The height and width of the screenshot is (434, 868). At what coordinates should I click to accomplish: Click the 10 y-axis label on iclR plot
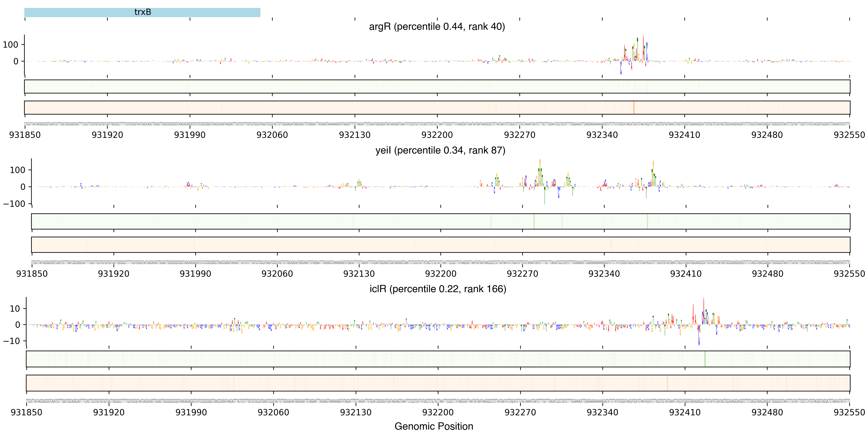(x=15, y=309)
